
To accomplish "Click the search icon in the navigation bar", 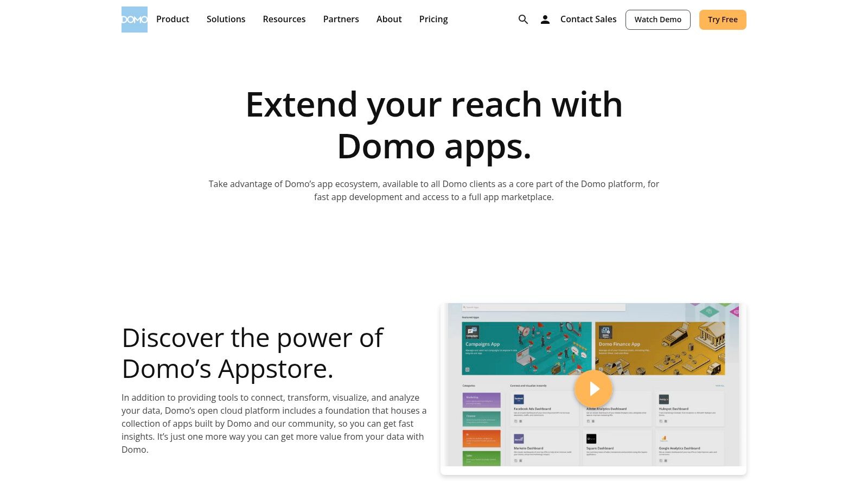I will (522, 19).
